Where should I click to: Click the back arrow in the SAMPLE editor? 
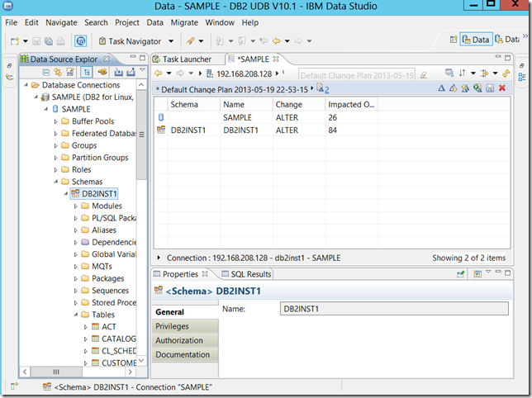coord(159,73)
